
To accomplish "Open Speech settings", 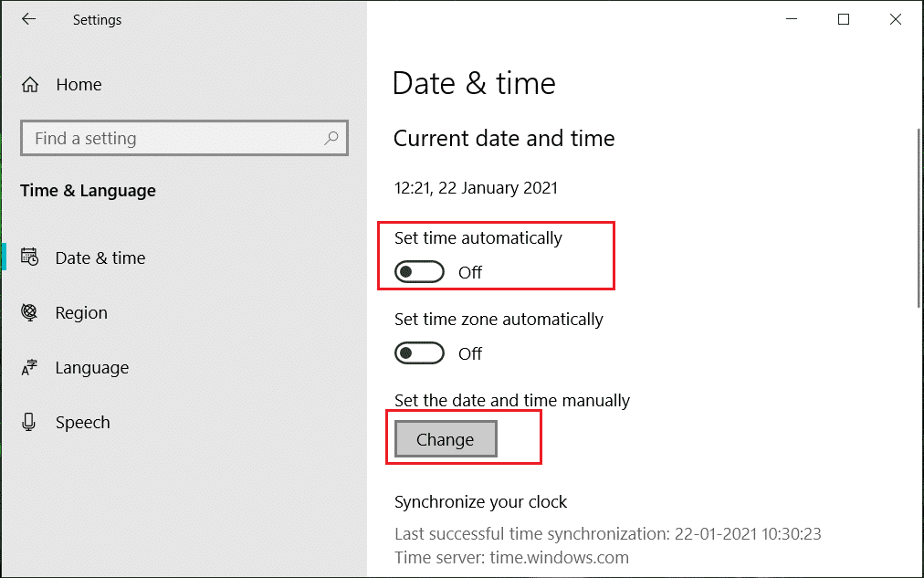I will 82,423.
